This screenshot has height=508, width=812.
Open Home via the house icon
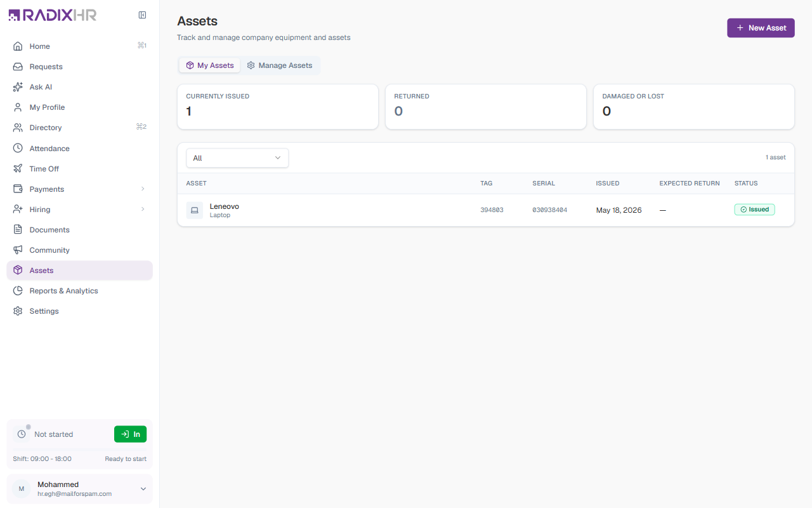coord(18,46)
